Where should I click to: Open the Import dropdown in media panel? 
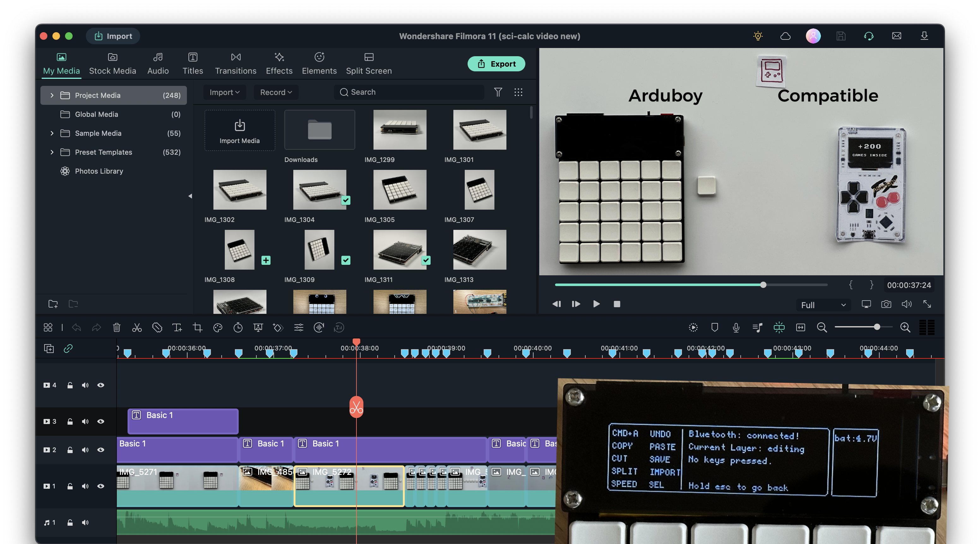tap(224, 92)
